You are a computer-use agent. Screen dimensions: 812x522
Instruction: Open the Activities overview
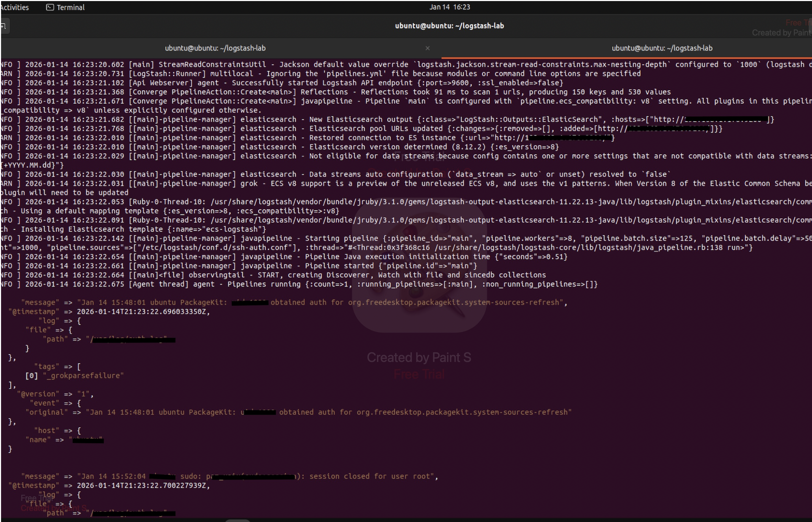pos(14,7)
